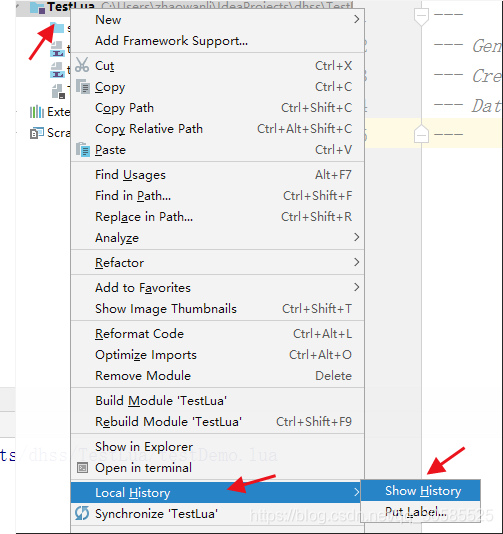
Task: Choose Show in Explorer entry
Action: click(x=217, y=447)
